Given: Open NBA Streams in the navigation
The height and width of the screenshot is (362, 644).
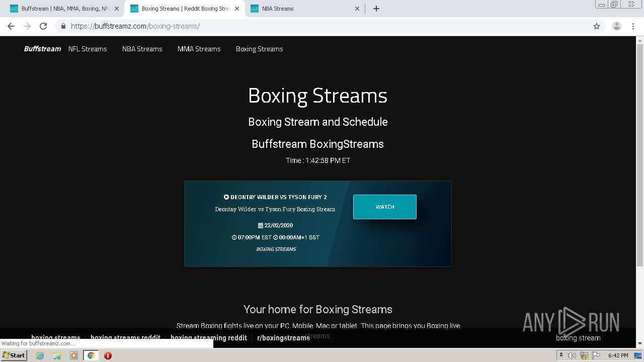Looking at the screenshot, I should pos(142,49).
